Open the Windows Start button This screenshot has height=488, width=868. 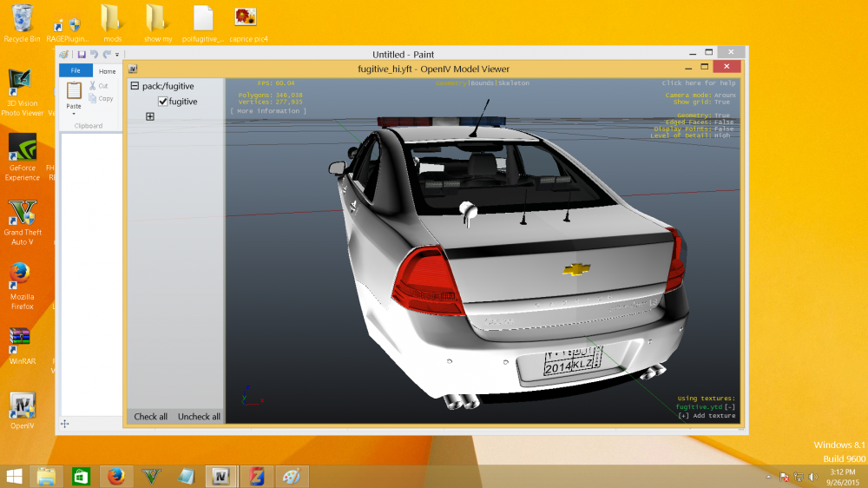[x=14, y=477]
